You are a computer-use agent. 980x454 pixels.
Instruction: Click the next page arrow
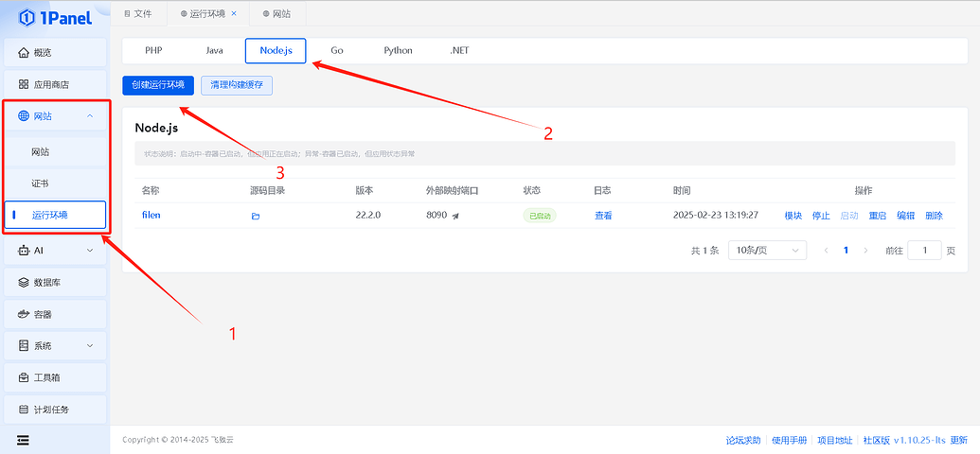(865, 251)
